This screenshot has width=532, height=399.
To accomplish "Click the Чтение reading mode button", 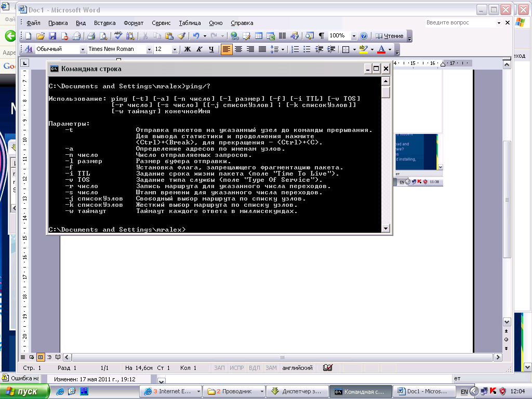I will click(x=390, y=36).
